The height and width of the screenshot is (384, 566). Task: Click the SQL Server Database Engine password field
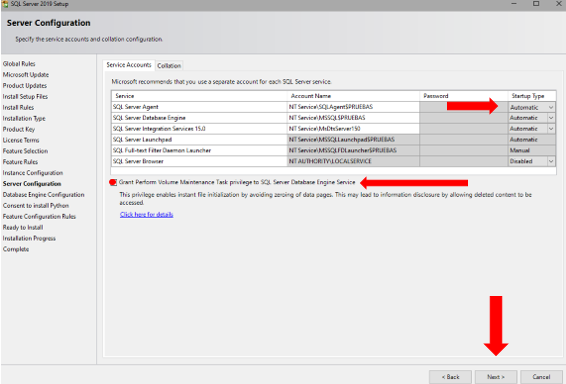(x=463, y=118)
